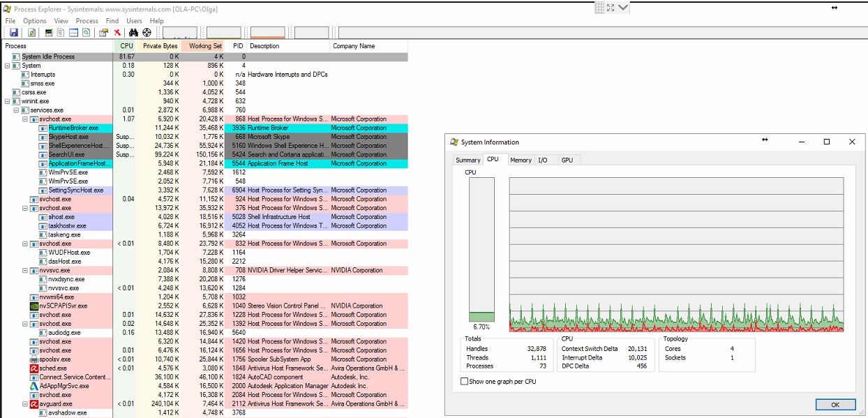Click the RuntimeBroker.exe process icon
The image size is (868, 418).
click(x=43, y=128)
